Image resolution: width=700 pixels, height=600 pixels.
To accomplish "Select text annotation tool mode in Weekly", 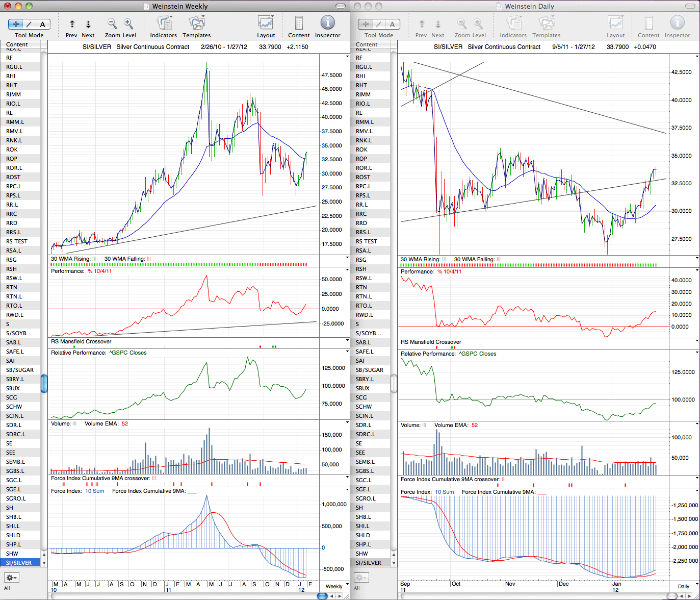I will tap(43, 24).
